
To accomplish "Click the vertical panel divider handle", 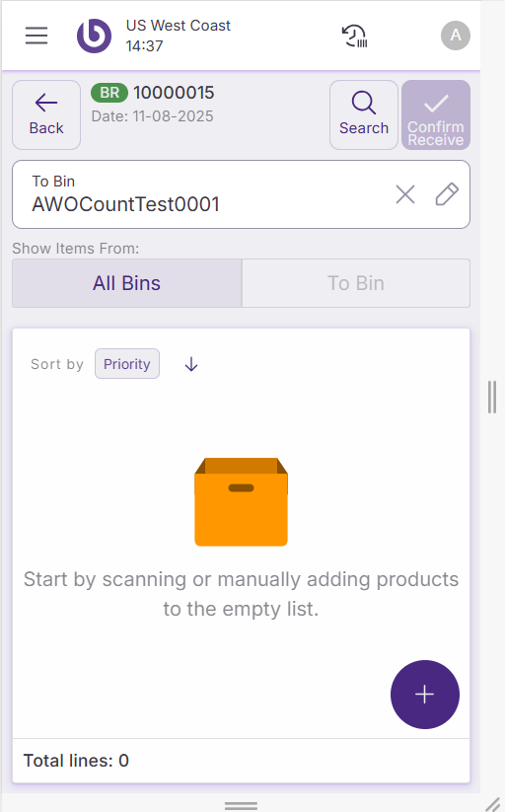I will 492,398.
